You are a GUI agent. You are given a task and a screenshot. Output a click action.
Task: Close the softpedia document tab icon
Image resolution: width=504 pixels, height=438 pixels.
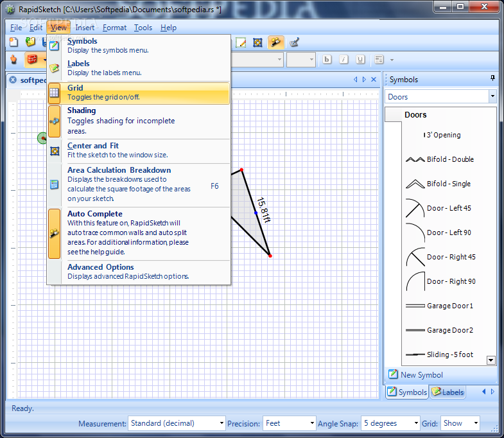13,80
